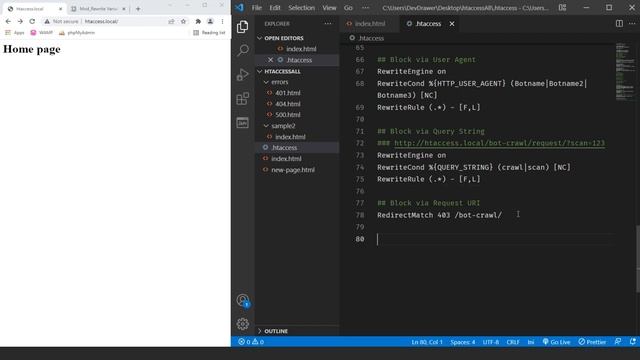640x360 pixels.
Task: Show more menus ellipsis in menu bar
Action: click(x=366, y=8)
